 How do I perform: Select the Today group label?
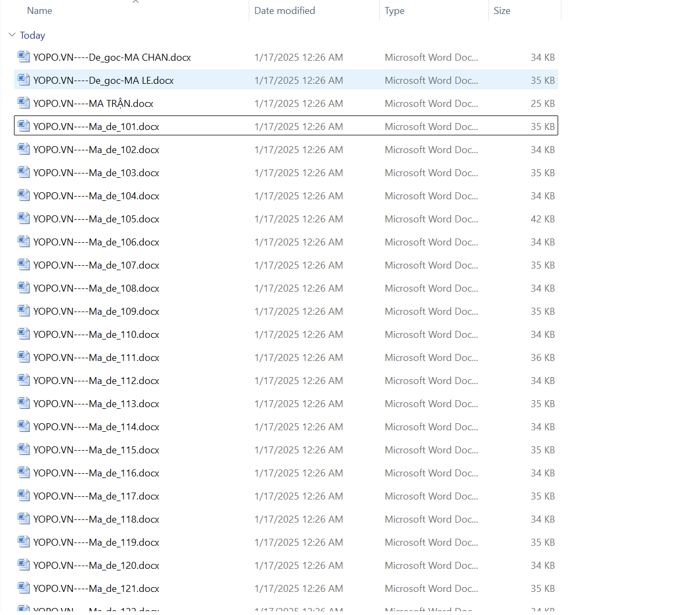32,35
